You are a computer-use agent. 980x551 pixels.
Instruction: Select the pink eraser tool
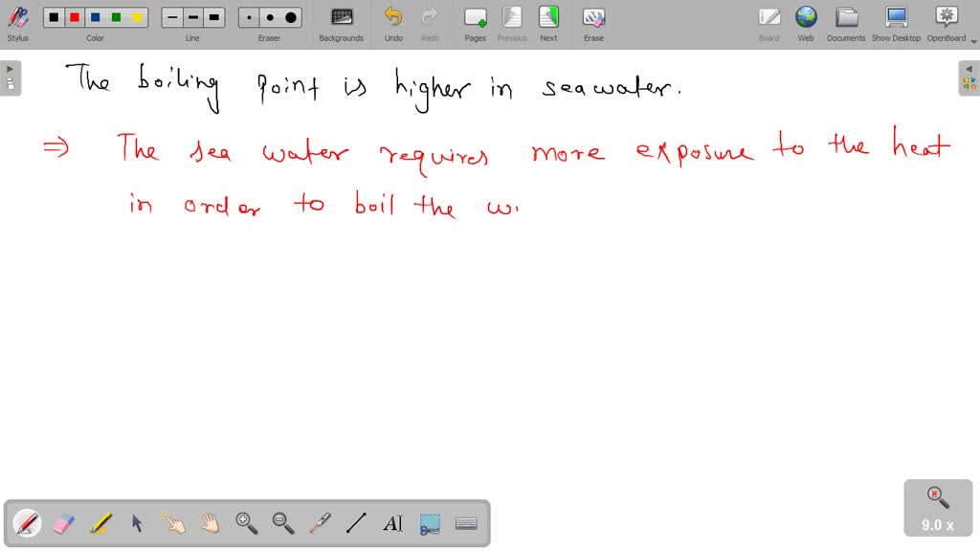tap(63, 523)
